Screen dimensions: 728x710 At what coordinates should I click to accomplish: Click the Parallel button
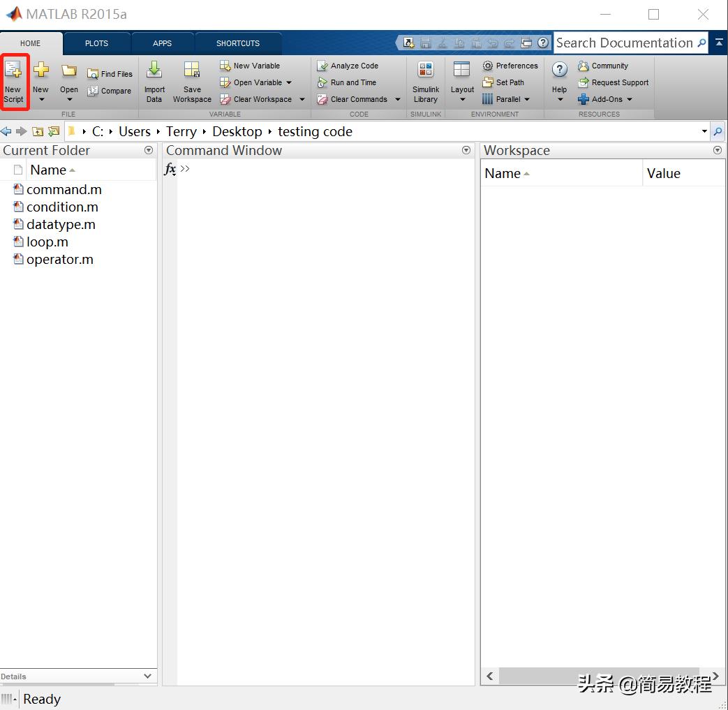(x=501, y=99)
